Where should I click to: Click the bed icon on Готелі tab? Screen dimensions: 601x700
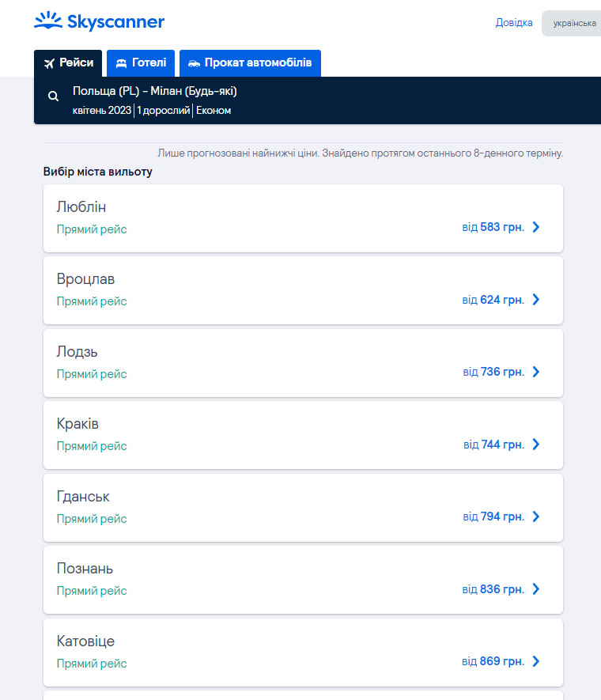tap(121, 63)
